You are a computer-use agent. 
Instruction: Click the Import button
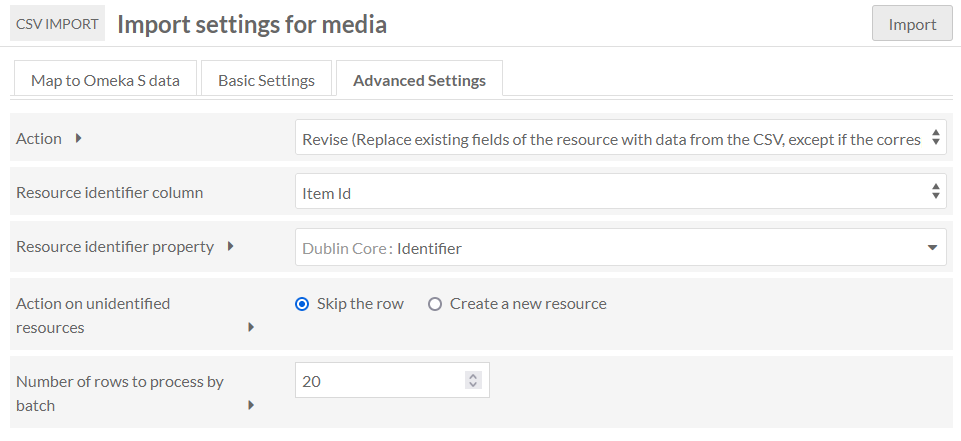pos(912,24)
